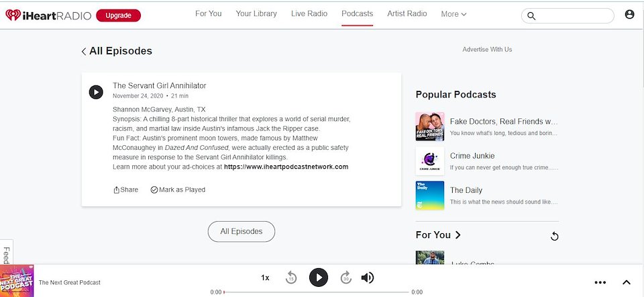
Task: Toggle Mark as Played for the episode
Action: pos(178,189)
